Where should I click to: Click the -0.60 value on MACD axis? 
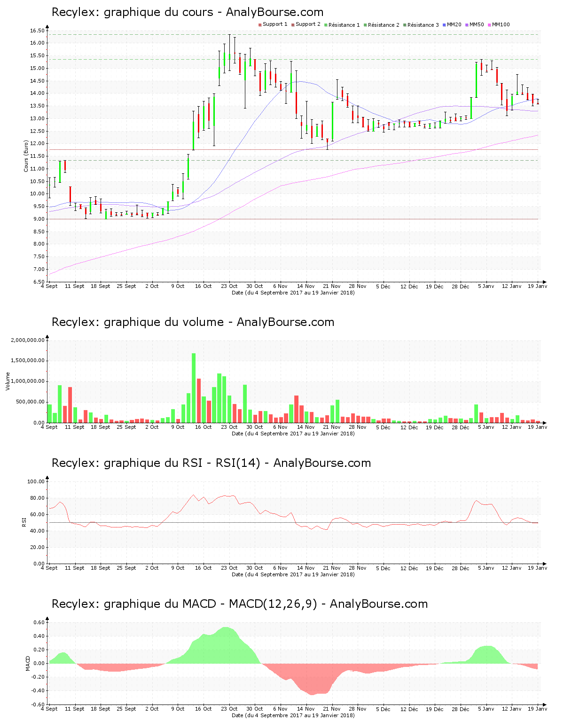pos(39,705)
